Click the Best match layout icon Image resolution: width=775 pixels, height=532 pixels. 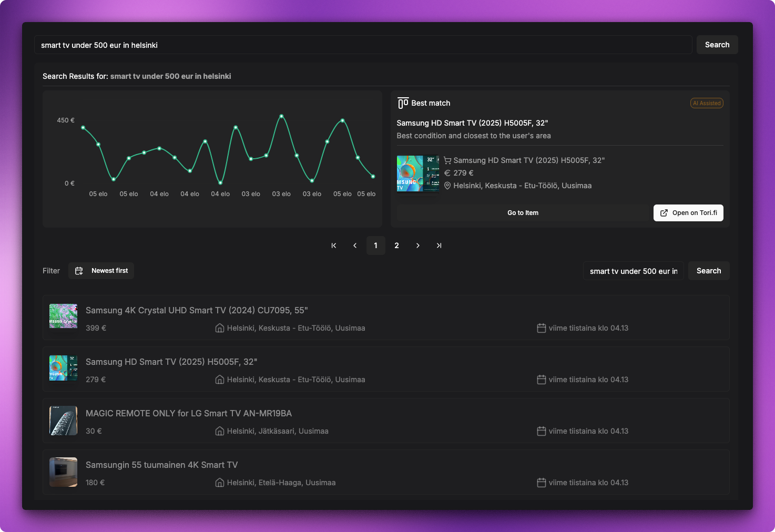[x=403, y=103]
